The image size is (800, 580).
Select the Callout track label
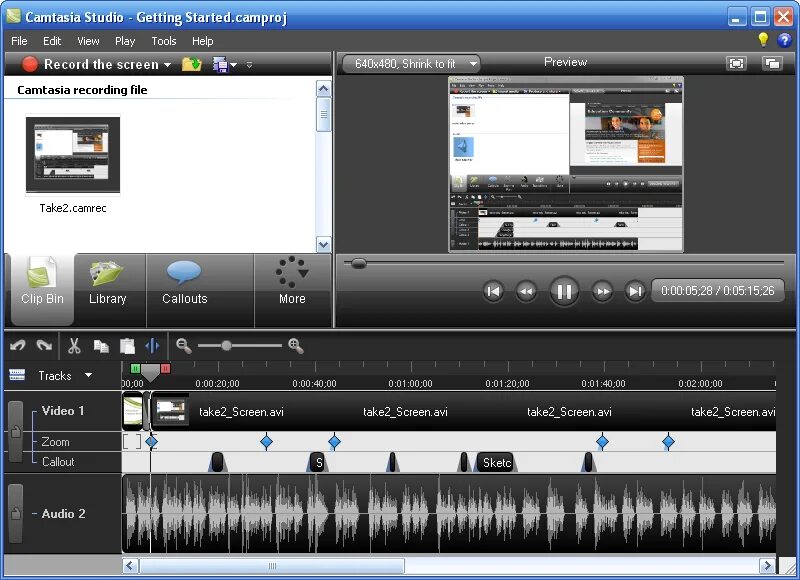[58, 462]
